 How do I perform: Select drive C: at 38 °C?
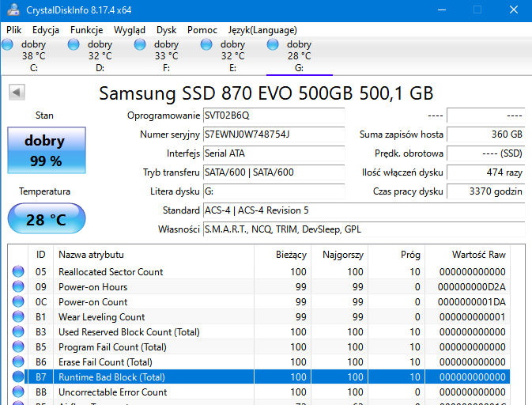(x=33, y=56)
